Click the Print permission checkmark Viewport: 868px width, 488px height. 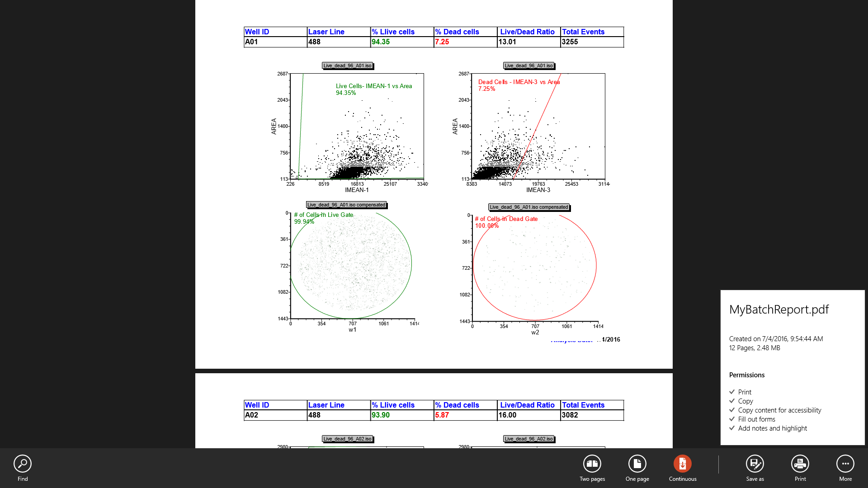tap(732, 392)
